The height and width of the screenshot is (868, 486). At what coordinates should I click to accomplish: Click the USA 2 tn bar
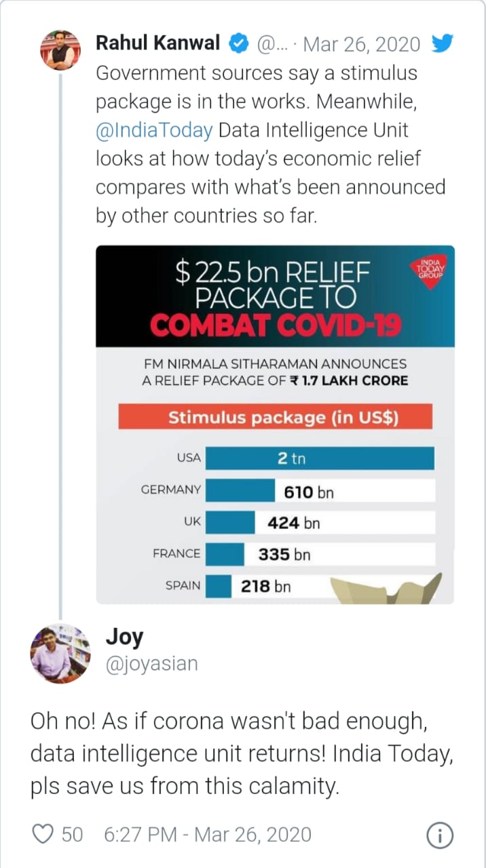[x=319, y=458]
